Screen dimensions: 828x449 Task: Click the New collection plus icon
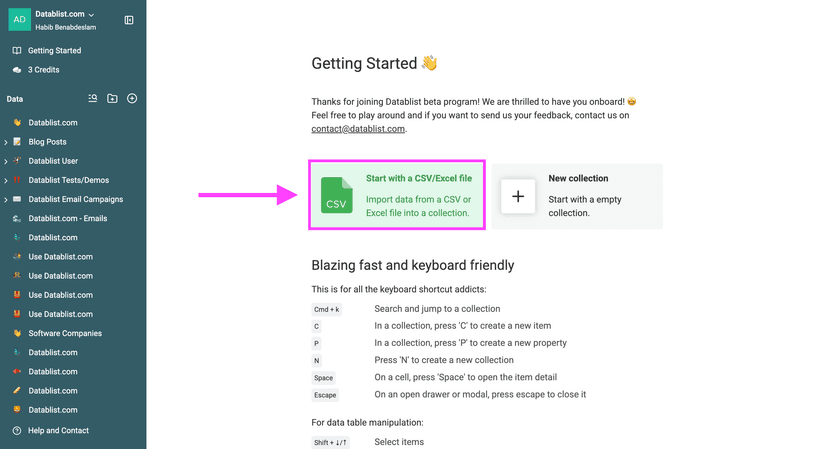518,196
